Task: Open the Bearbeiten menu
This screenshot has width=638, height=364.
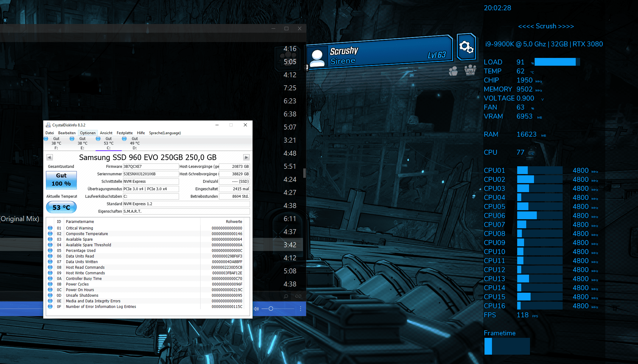Action: pos(67,133)
